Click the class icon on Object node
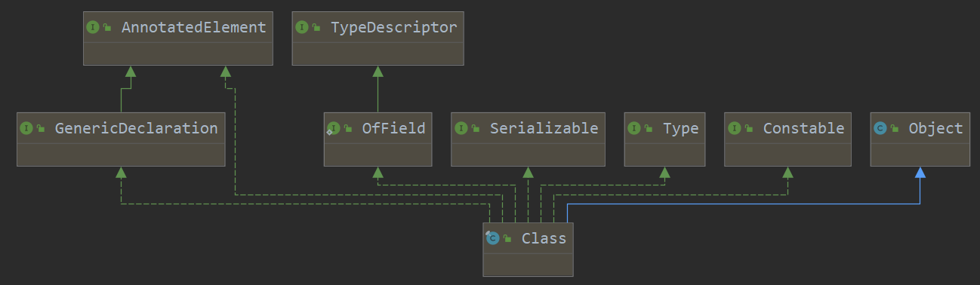This screenshot has height=285, width=980. [880, 129]
